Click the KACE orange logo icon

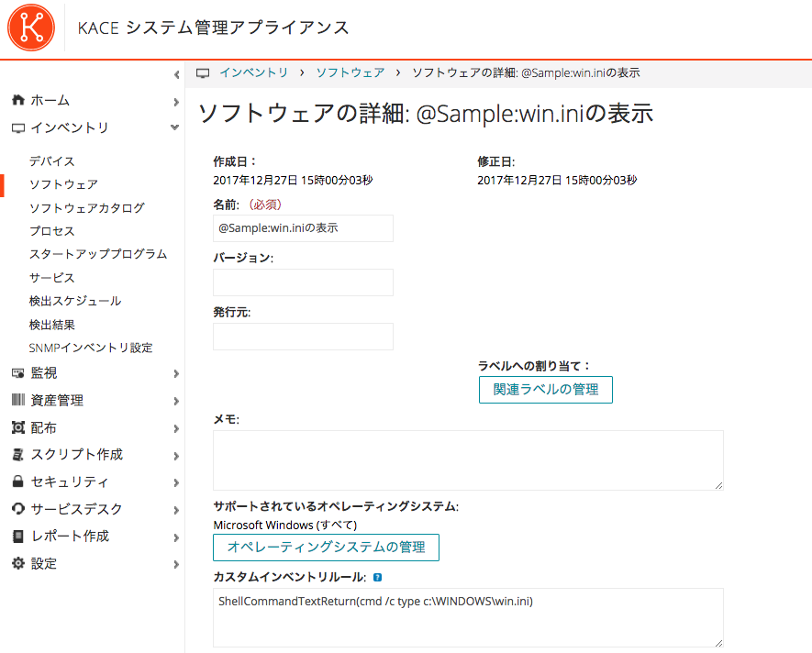[x=31, y=28]
